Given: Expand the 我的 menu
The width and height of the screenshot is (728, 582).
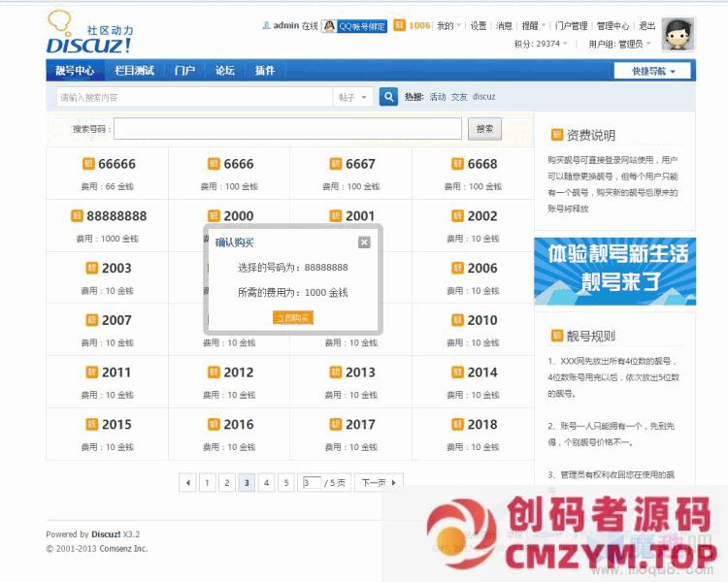Looking at the screenshot, I should tap(447, 26).
